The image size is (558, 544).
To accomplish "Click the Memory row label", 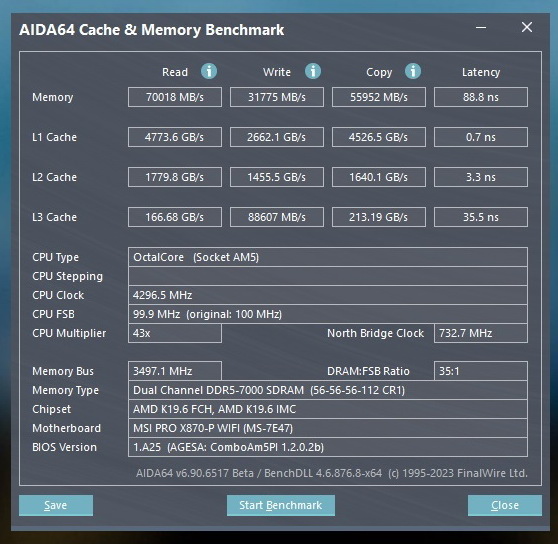I will 53,97.
